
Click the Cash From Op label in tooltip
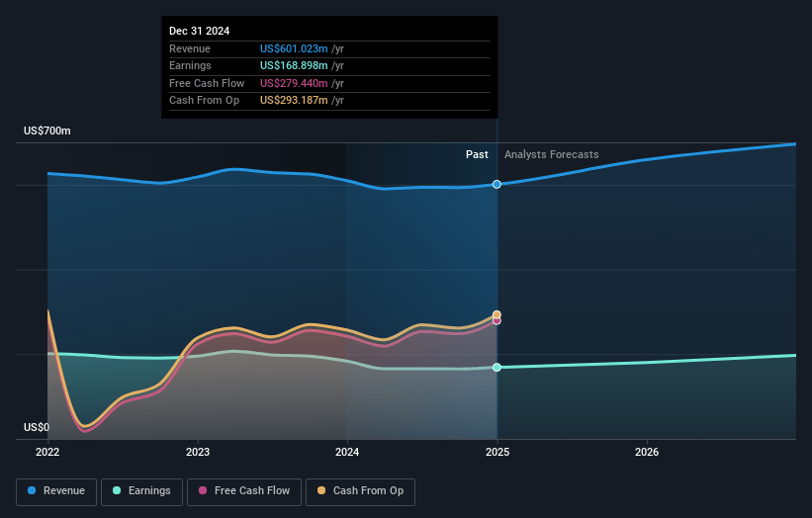[x=204, y=101]
